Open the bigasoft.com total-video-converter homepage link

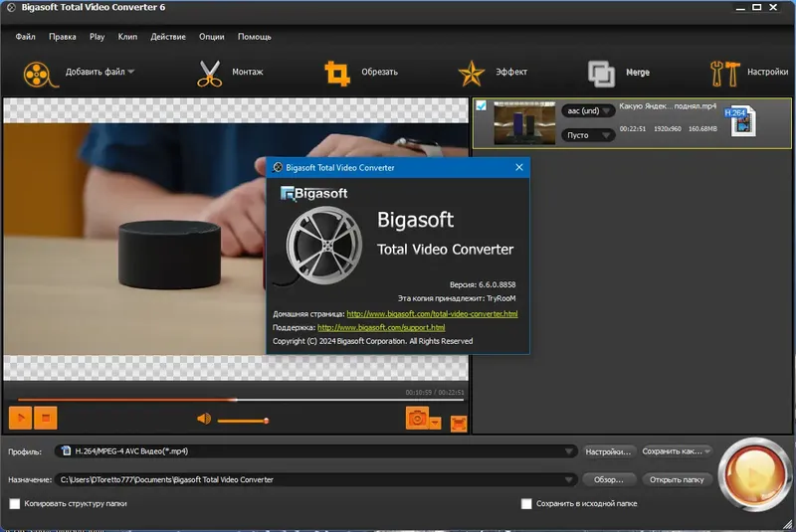coord(432,314)
